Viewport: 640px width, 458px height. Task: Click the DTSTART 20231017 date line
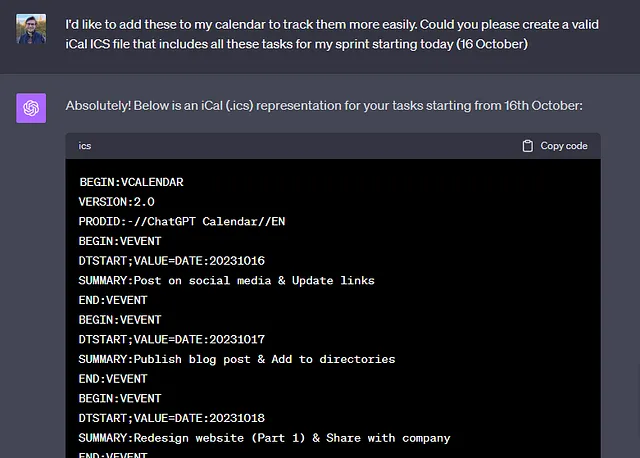172,339
